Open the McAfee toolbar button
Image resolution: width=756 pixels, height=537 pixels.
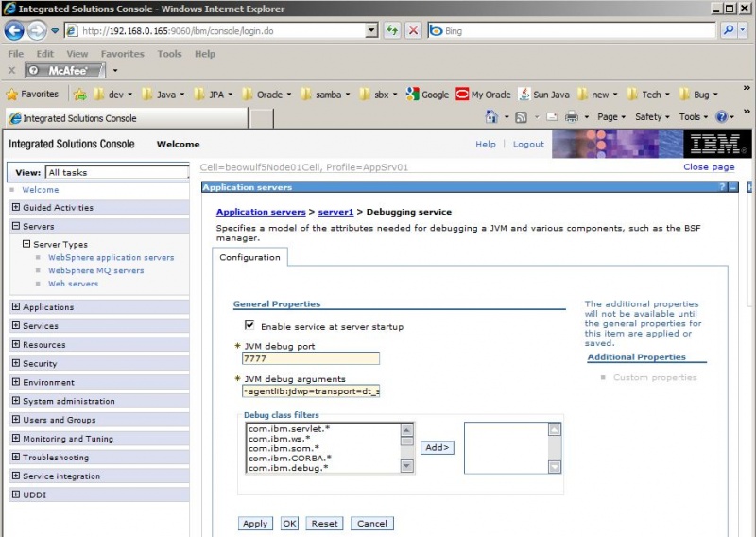point(65,71)
